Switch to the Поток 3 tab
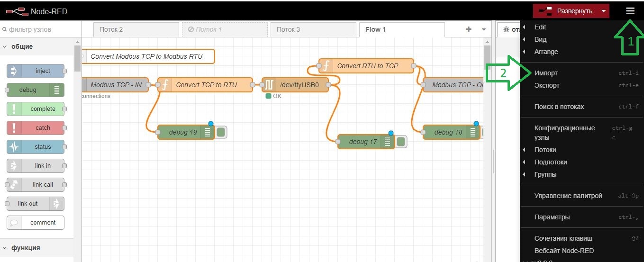Viewport: 644px width, 262px height. [313, 29]
